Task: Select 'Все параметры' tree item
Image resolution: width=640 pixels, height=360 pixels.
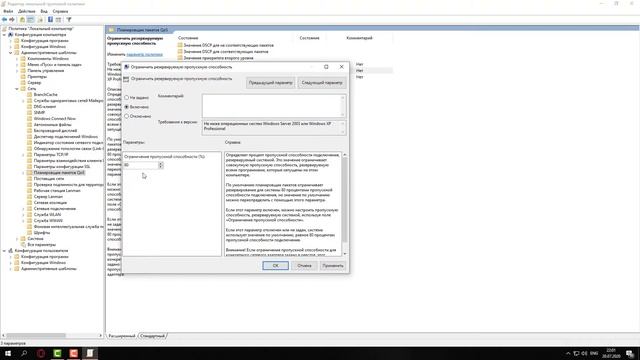Action: pos(42,244)
